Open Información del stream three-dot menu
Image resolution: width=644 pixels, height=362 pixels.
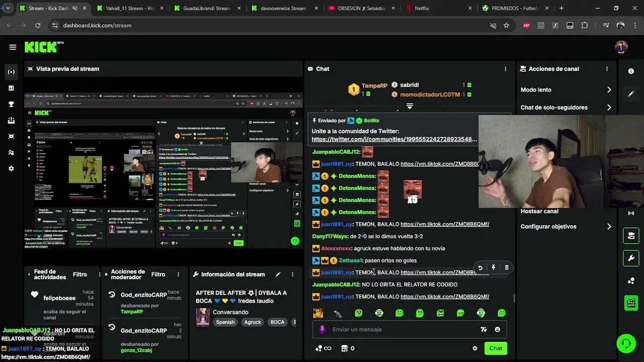[292, 275]
